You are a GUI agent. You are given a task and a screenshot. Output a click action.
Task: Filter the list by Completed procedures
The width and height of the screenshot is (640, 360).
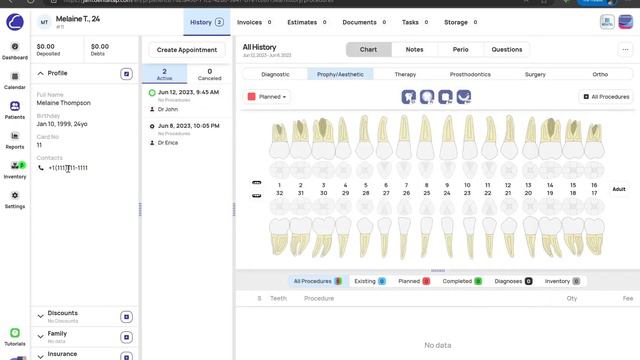coord(462,281)
